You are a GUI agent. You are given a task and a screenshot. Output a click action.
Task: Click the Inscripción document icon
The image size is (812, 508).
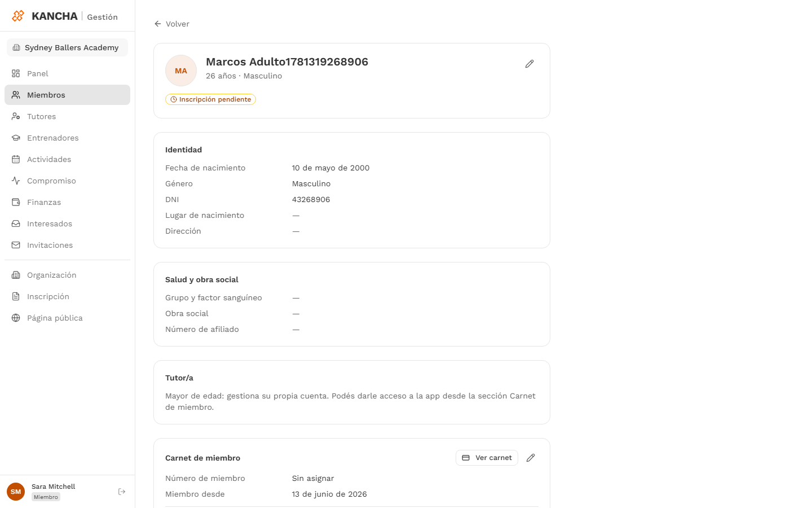pos(16,296)
